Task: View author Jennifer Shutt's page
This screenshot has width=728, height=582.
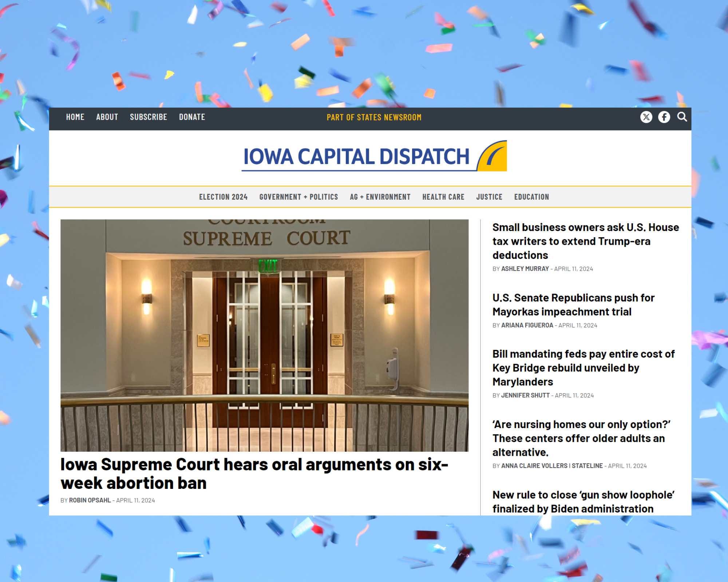Action: (x=525, y=395)
